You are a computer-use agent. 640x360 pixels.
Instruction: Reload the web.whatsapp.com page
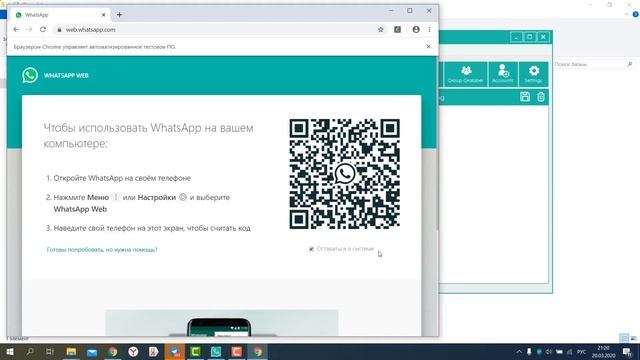[x=43, y=29]
